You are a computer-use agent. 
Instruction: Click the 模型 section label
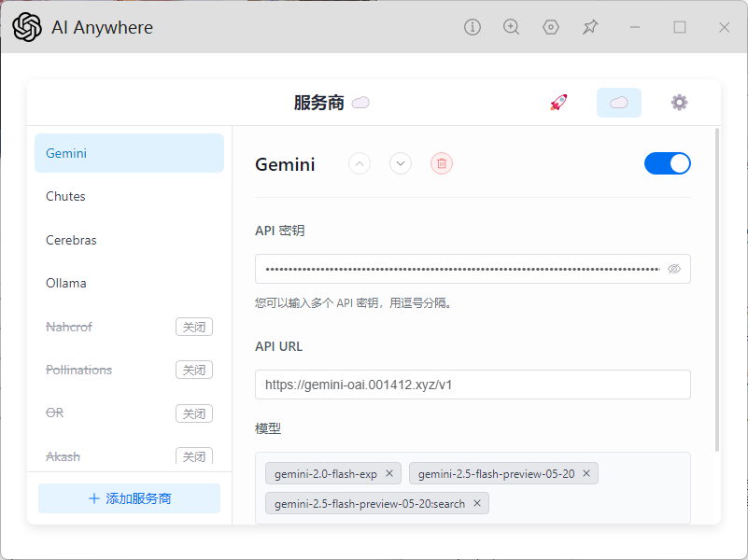pos(268,428)
